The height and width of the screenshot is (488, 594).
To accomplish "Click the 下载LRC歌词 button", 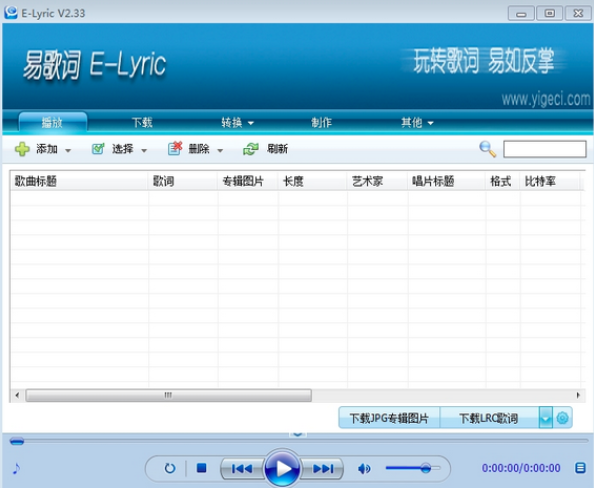I will click(489, 418).
